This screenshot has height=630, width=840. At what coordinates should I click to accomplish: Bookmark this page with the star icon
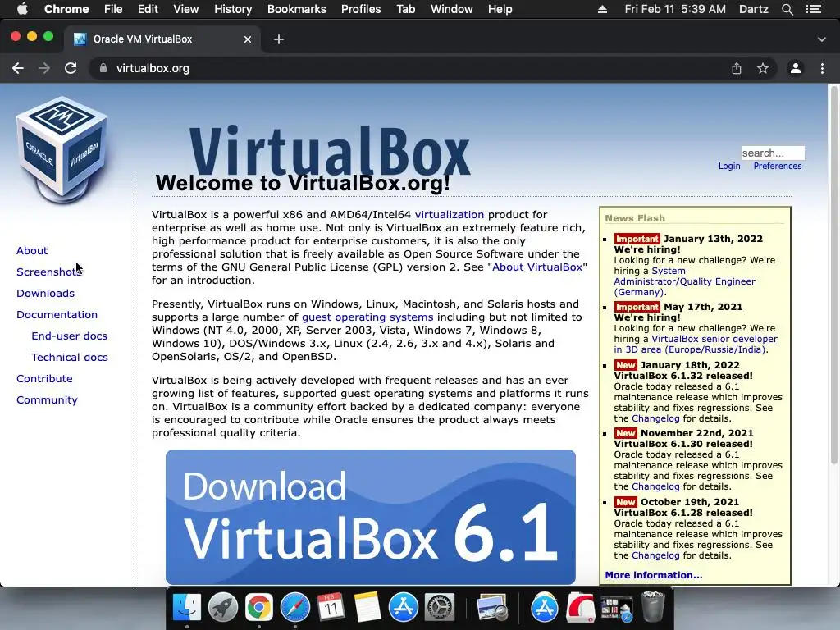click(763, 68)
